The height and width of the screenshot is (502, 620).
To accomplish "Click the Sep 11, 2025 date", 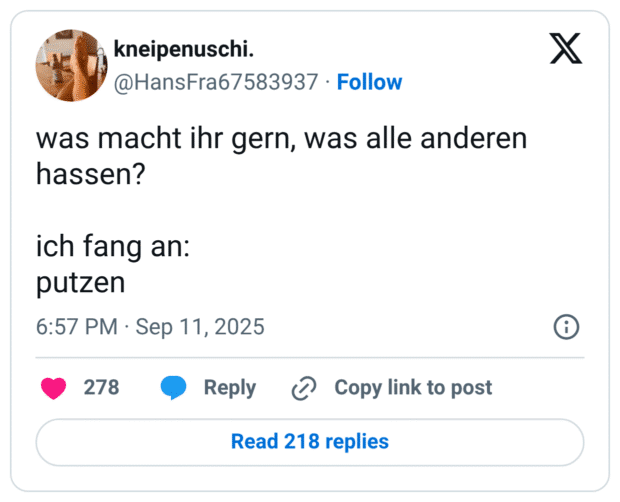I will (x=200, y=327).
